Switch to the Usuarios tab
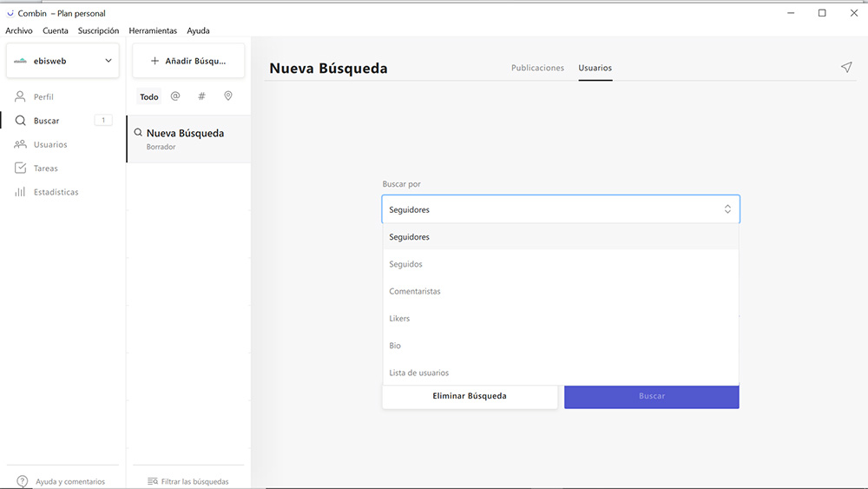 [595, 68]
